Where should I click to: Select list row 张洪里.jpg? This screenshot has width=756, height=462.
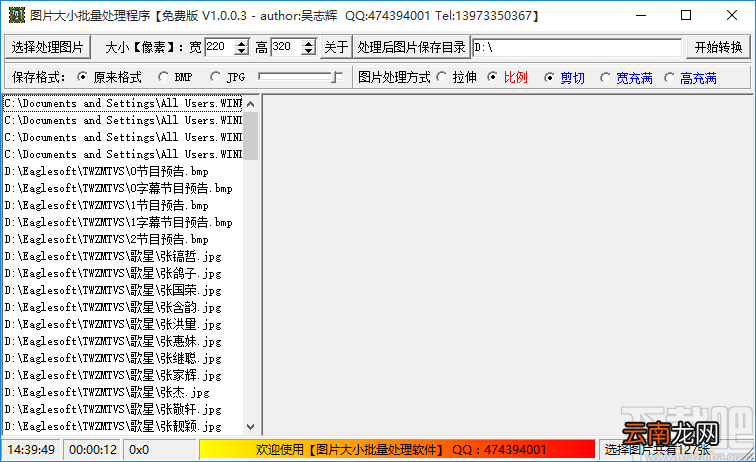[123, 324]
